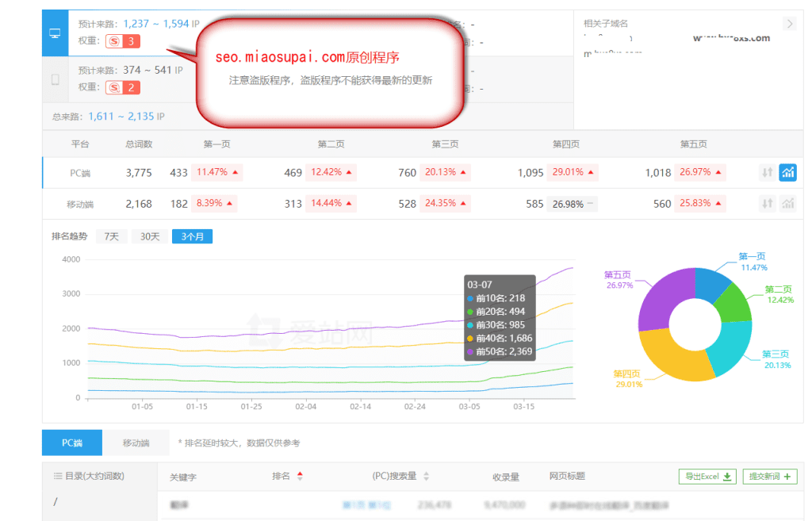812x521 pixels.
Task: Open the PC端 tab below the chart
Action: pyautogui.click(x=71, y=443)
